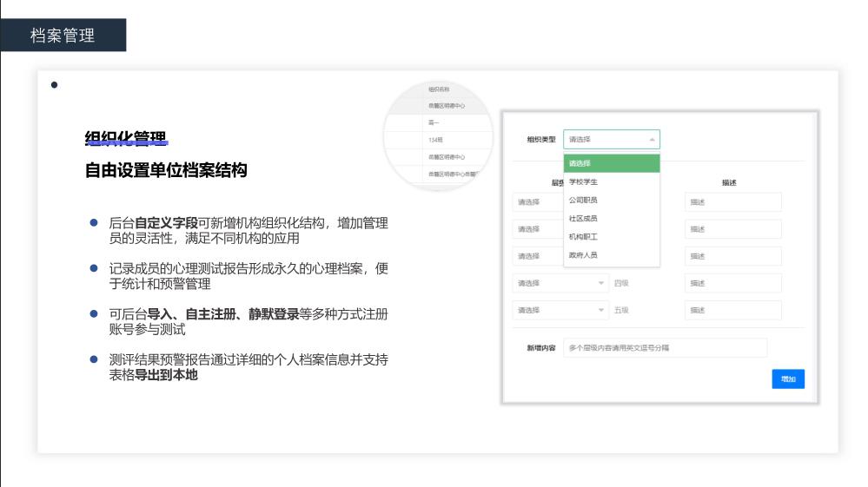Select 学校学生 from the dropdown list
This screenshot has height=487, width=868.
pyautogui.click(x=611, y=181)
